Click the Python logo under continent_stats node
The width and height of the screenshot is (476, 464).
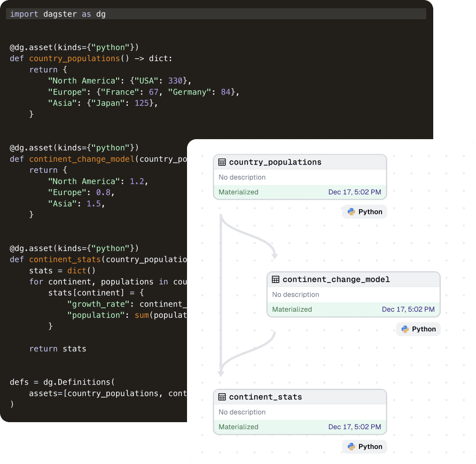point(351,447)
